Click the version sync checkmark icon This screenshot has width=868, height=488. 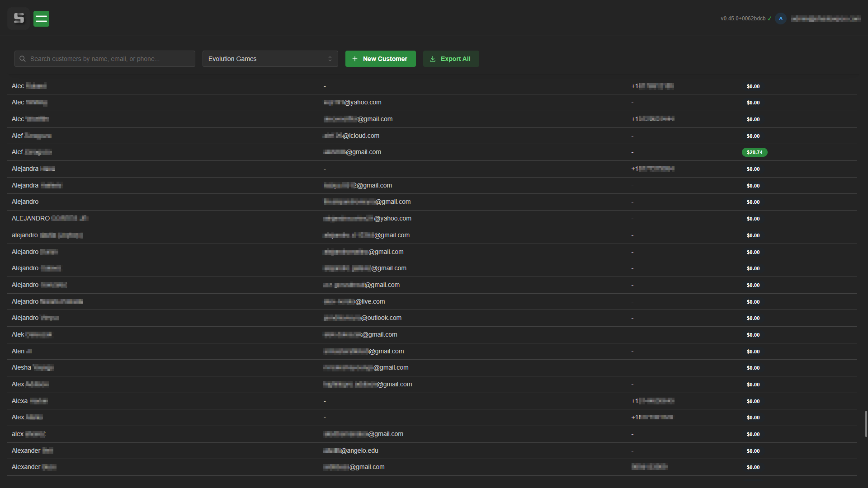coord(769,19)
